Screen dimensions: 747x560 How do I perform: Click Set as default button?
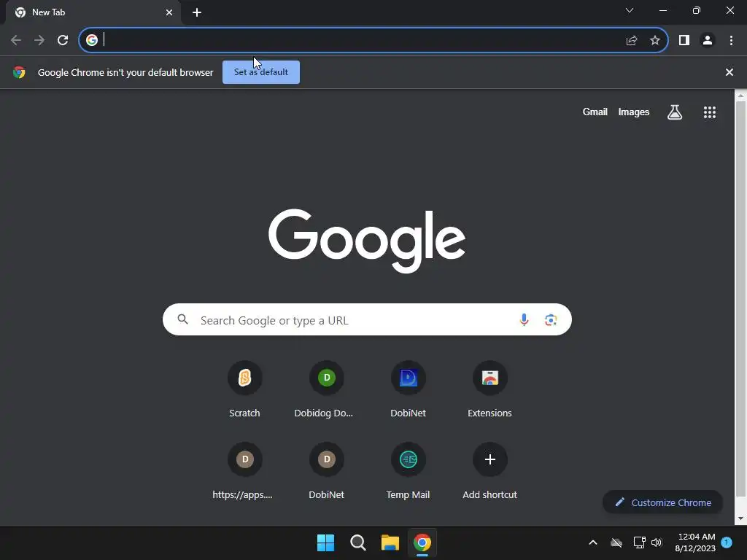click(261, 72)
